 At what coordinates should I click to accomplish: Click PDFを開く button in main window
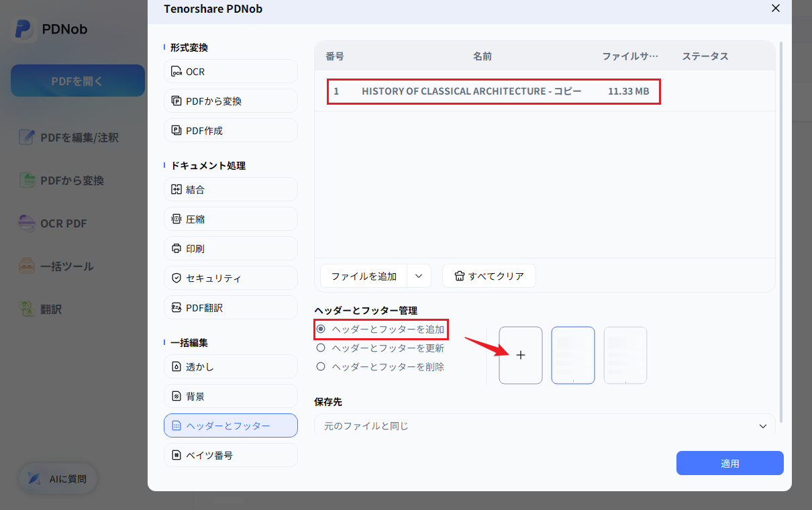[x=78, y=81]
